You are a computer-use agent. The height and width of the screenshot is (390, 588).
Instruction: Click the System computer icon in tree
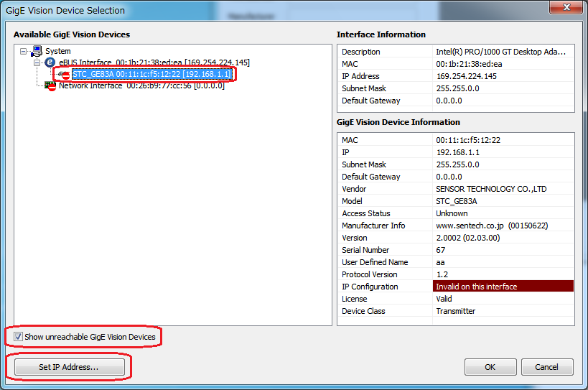coord(37,51)
